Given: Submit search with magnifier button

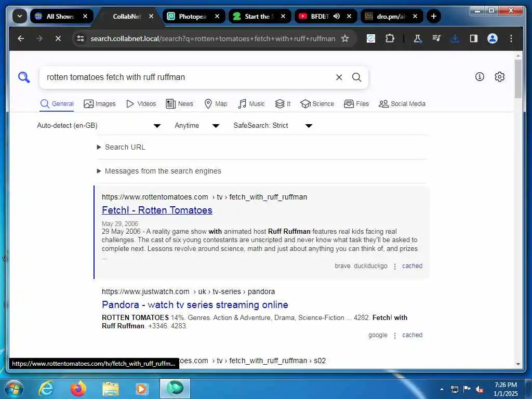Looking at the screenshot, I should click(356, 77).
